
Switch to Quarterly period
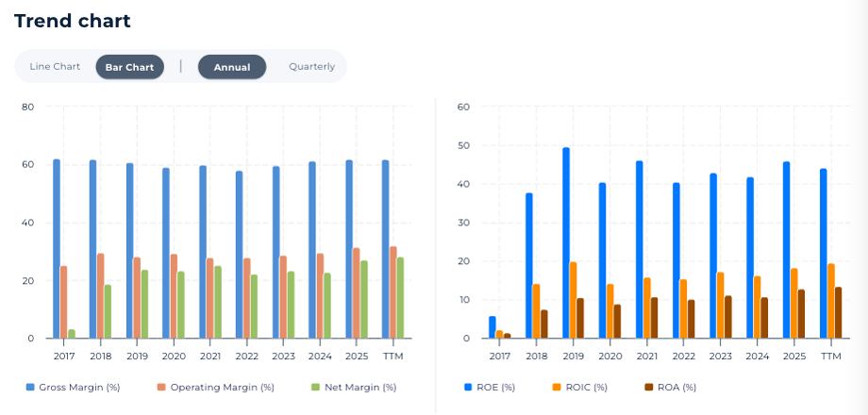[x=311, y=67]
